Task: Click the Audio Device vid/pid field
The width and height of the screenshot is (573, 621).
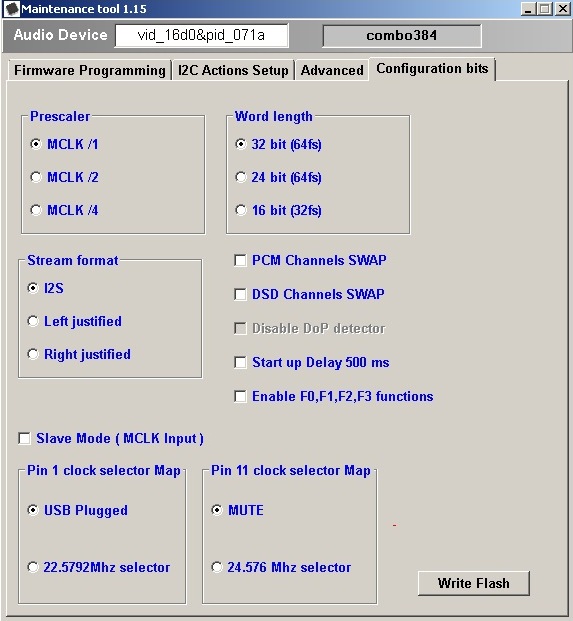Action: click(202, 36)
